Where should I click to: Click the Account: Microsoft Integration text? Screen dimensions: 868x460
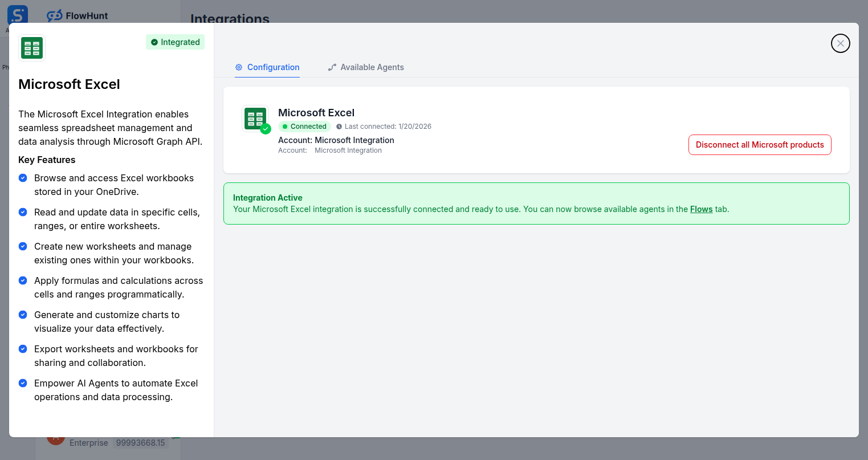[x=336, y=140]
